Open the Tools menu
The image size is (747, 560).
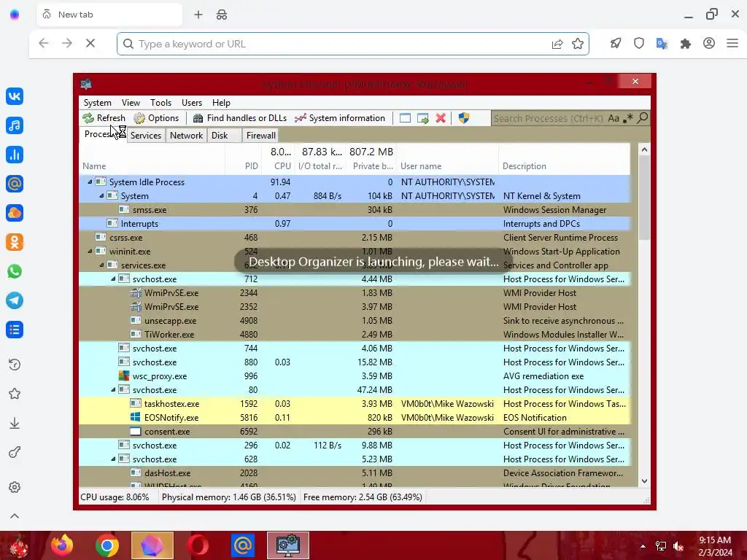[x=160, y=102]
